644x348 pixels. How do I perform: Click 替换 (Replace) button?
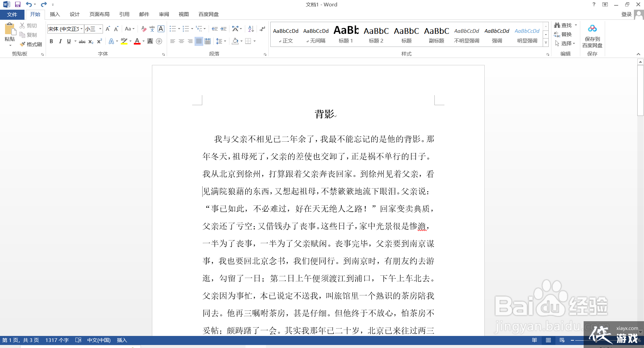pos(563,34)
